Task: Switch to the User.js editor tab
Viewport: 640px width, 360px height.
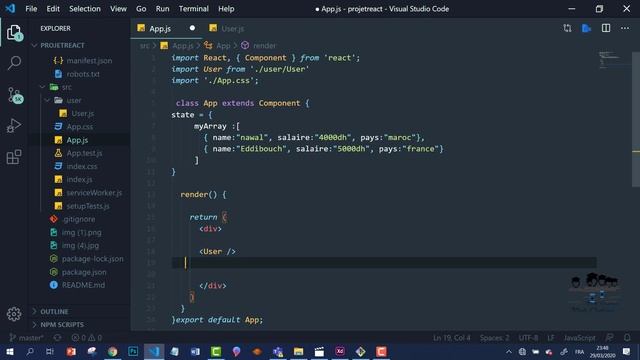Action: click(x=227, y=28)
